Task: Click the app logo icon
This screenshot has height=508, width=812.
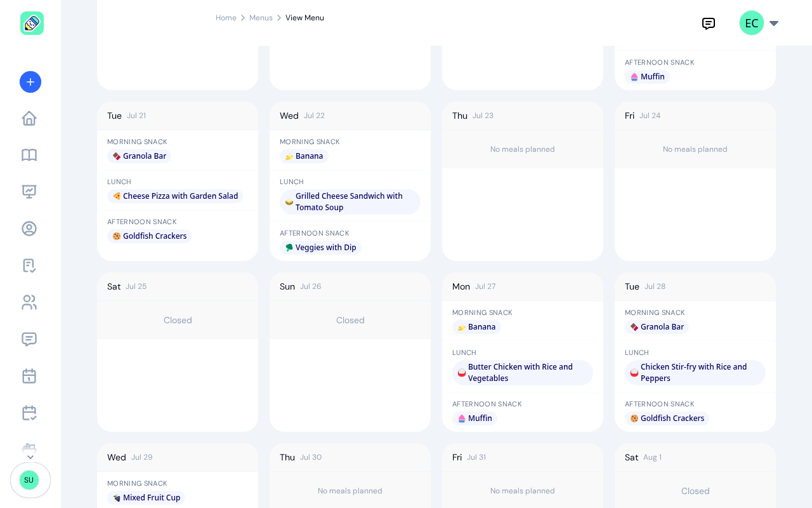Action: point(32,23)
